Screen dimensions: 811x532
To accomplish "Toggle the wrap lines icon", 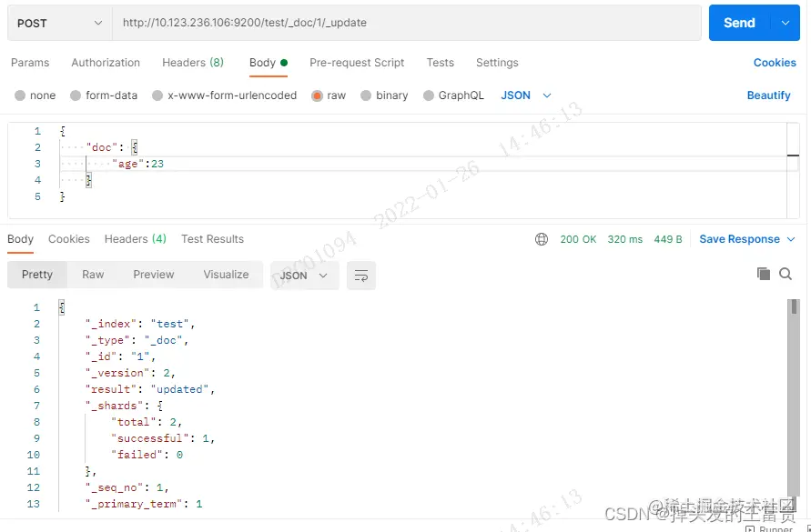I will [361, 275].
